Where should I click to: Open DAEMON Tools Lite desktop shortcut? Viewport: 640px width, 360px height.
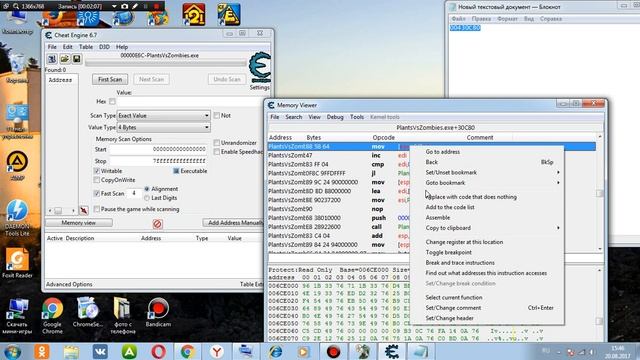[x=17, y=218]
